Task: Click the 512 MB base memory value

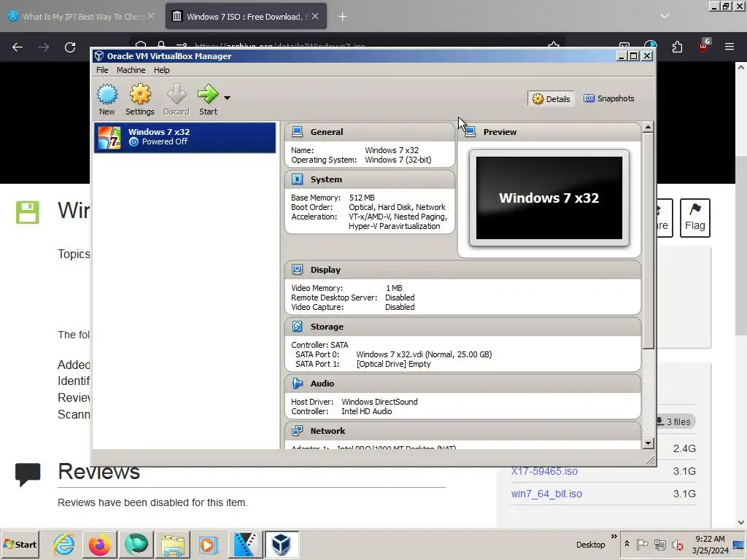Action: (362, 198)
